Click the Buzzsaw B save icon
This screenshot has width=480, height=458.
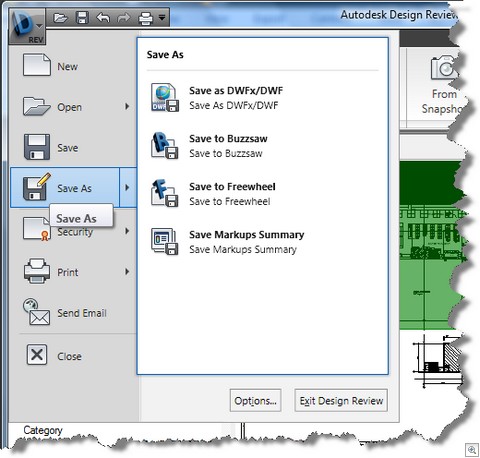tap(164, 146)
